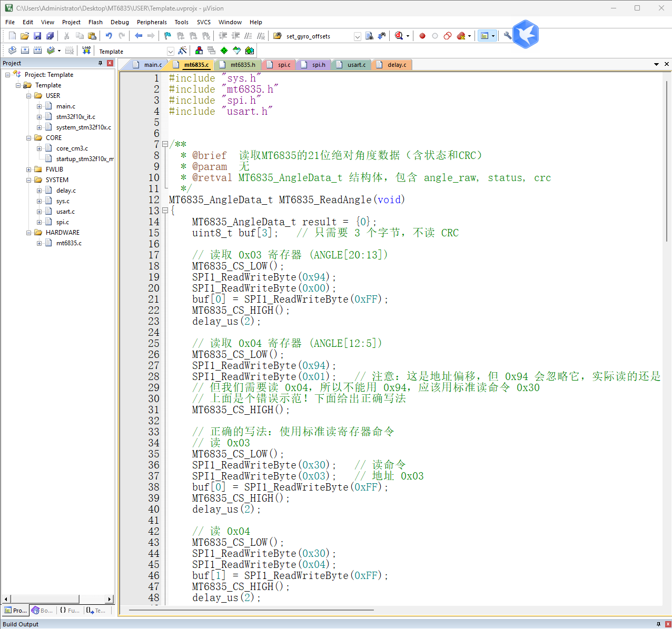Toggle the bookmark flag icon
Image resolution: width=672 pixels, height=629 pixels.
pos(167,36)
